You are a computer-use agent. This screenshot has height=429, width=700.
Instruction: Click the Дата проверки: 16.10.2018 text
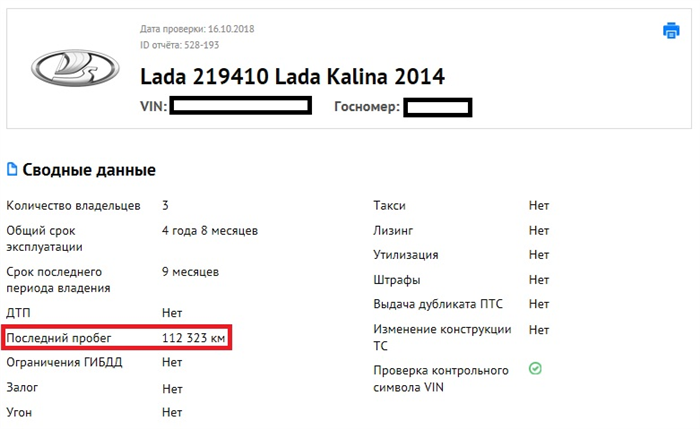point(197,29)
